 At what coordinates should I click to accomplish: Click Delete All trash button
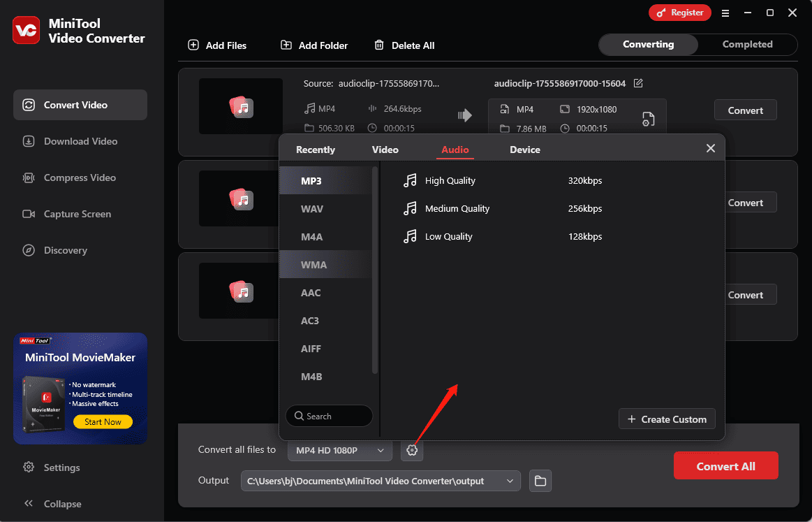tap(404, 45)
